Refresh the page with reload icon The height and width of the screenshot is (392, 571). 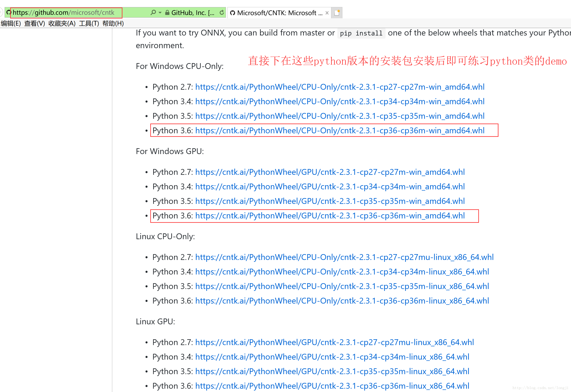click(222, 12)
